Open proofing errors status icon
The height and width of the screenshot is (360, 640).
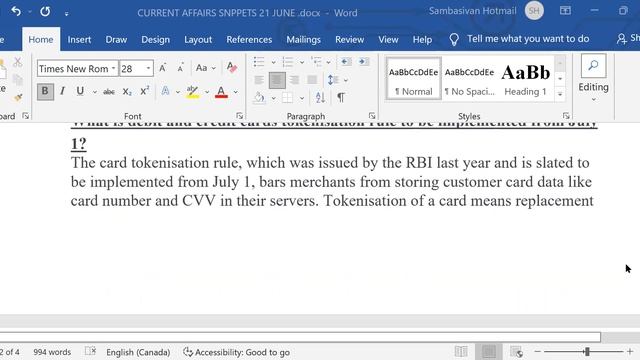[90, 351]
